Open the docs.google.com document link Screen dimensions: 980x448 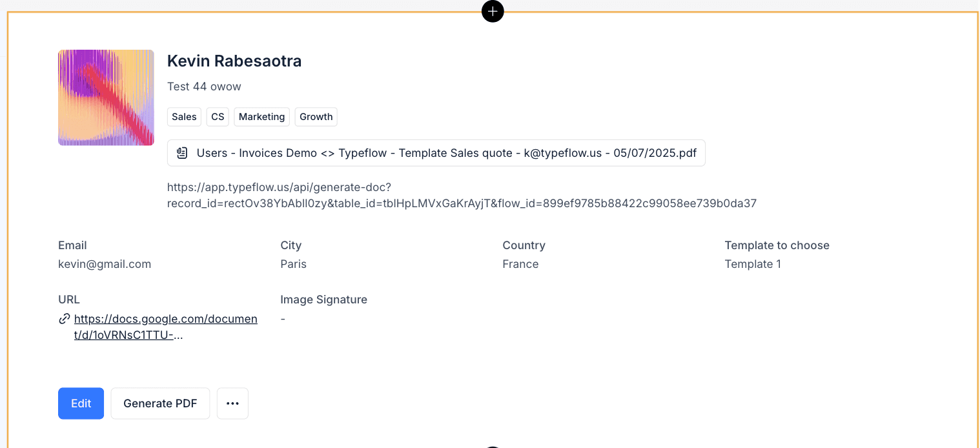(165, 319)
